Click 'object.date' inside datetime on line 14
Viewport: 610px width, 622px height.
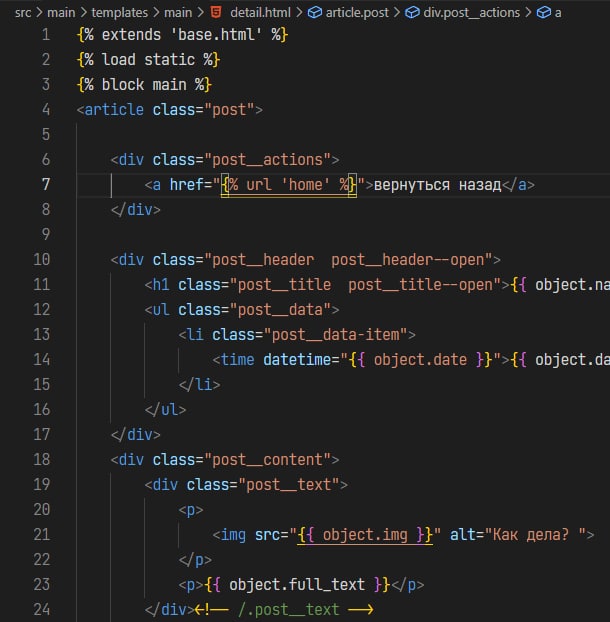click(420, 360)
